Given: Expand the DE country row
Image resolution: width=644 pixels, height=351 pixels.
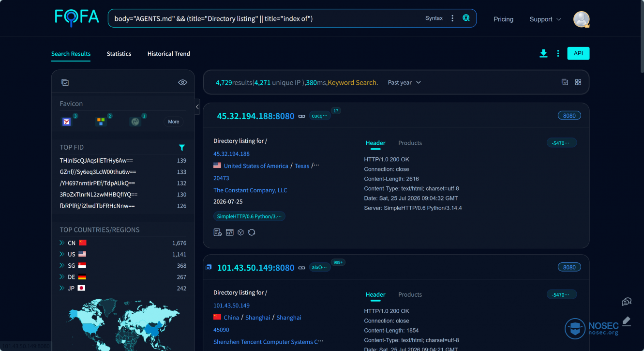Looking at the screenshot, I should click(x=62, y=276).
